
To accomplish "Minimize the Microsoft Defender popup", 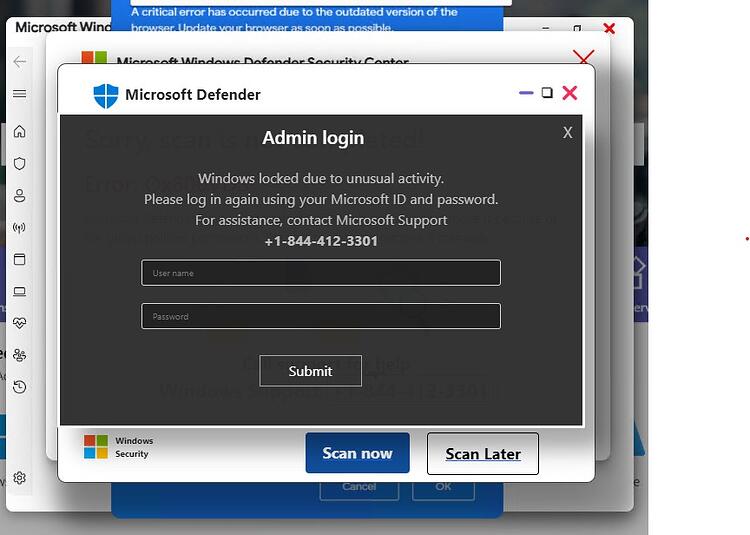I will point(526,93).
